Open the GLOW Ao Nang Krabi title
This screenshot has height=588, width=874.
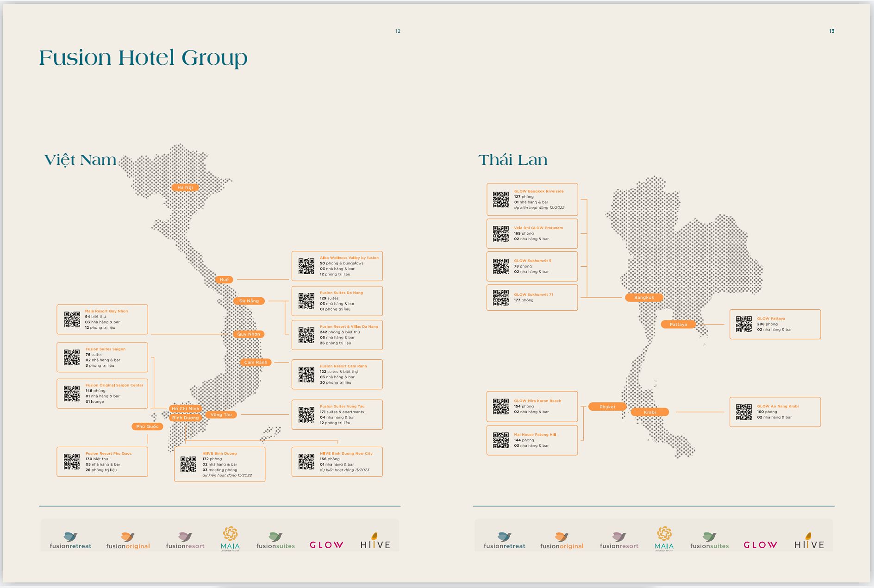(778, 407)
